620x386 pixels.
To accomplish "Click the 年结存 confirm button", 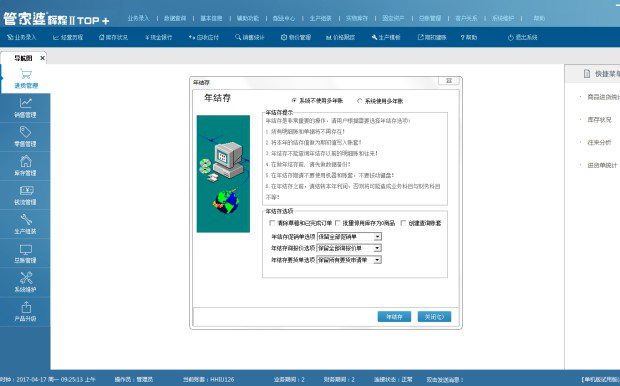I will pyautogui.click(x=394, y=317).
